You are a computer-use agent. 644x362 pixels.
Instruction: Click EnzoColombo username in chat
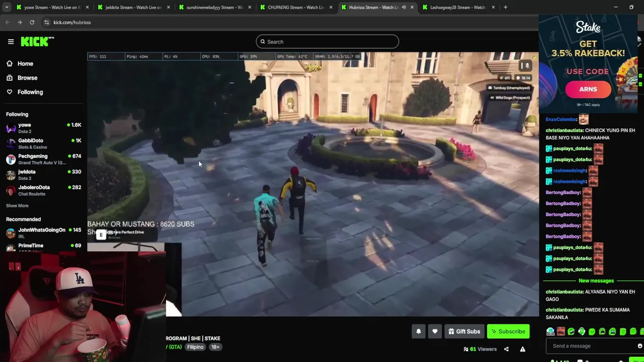(561, 120)
